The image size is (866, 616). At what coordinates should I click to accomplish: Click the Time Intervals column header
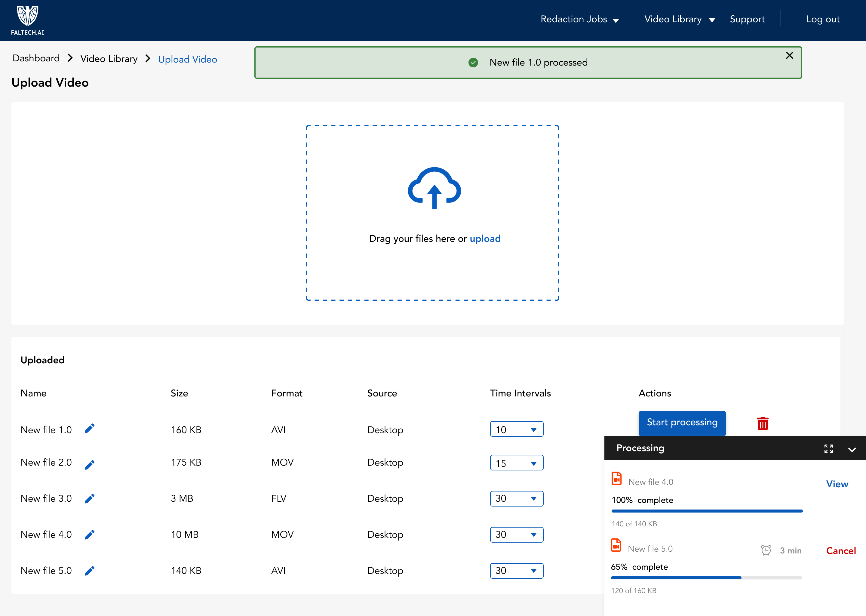(520, 393)
